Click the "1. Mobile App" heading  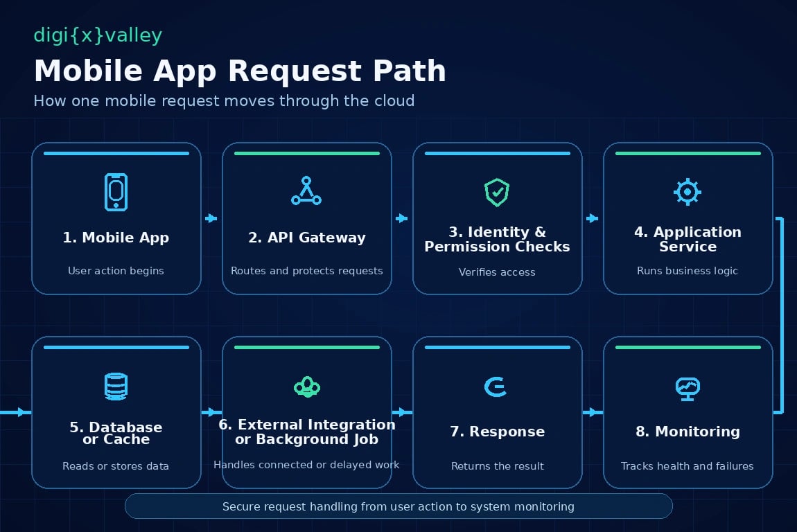(116, 238)
